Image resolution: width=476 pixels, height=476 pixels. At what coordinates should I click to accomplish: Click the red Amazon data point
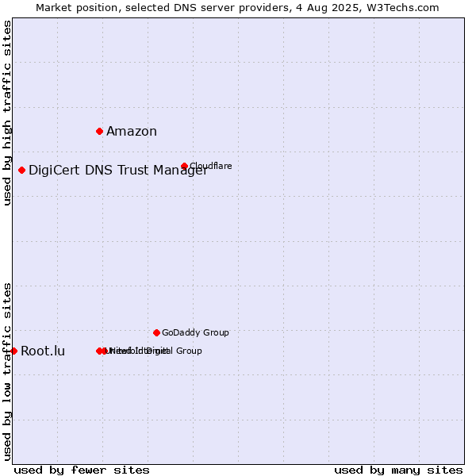point(99,132)
